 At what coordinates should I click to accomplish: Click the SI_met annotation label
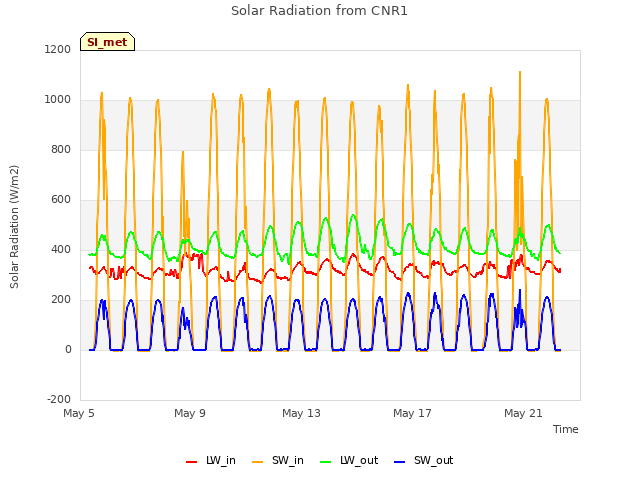[x=107, y=42]
